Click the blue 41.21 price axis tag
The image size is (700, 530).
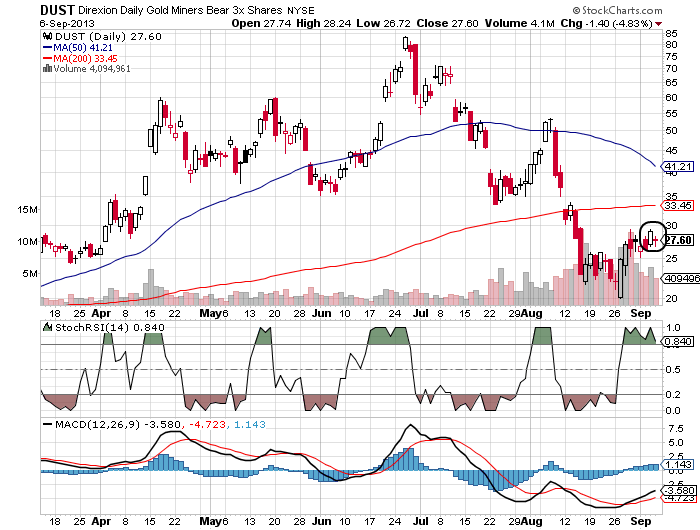pos(677,167)
